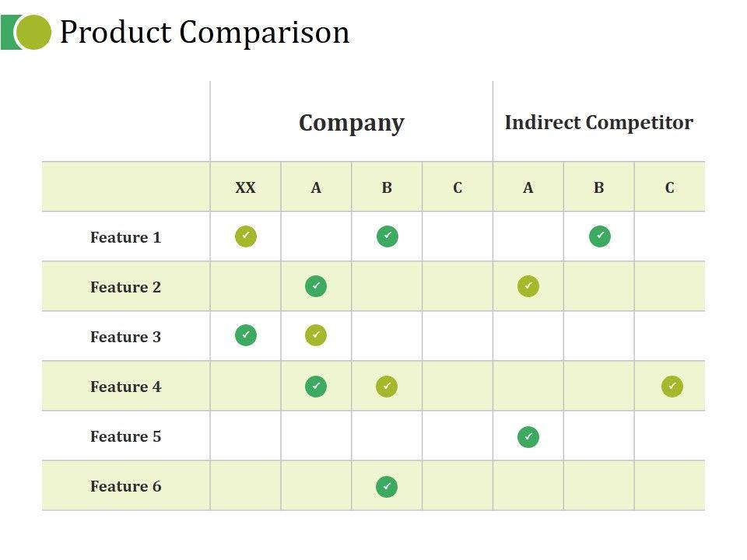Click the Feature 2 row label
The image size is (747, 560).
tap(125, 287)
